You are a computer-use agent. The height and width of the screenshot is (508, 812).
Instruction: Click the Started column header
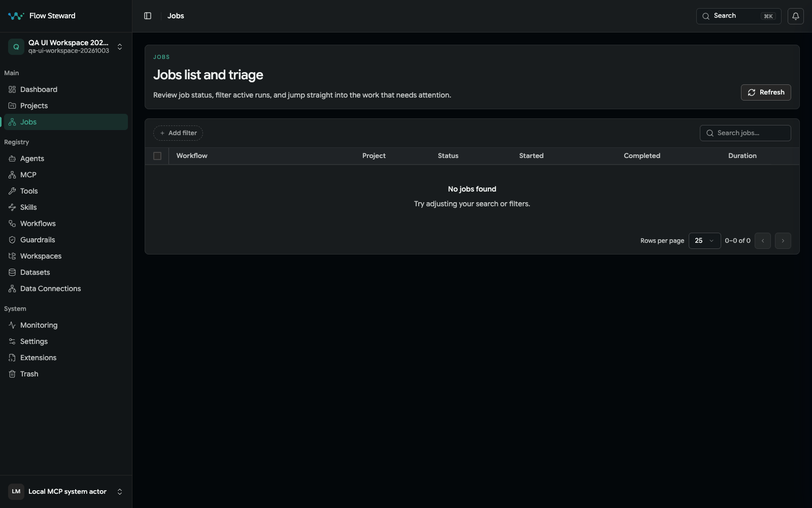point(531,156)
